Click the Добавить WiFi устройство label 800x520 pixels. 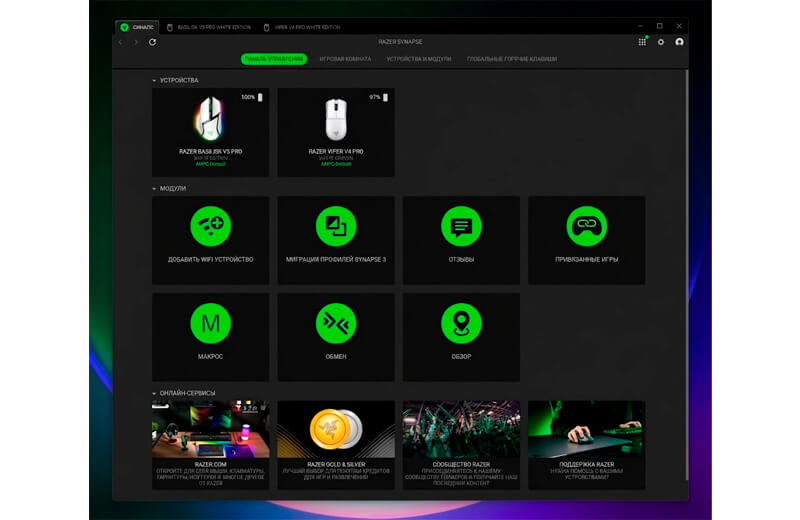210,260
